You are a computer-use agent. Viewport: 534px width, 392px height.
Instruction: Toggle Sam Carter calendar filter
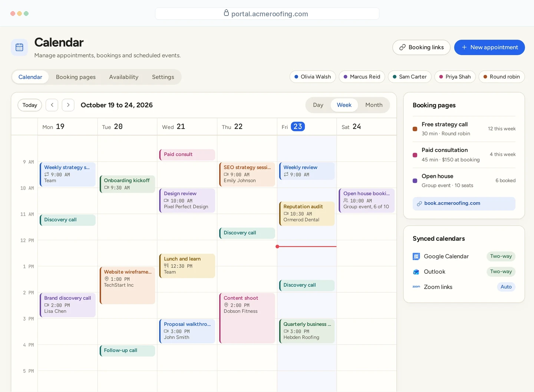410,77
